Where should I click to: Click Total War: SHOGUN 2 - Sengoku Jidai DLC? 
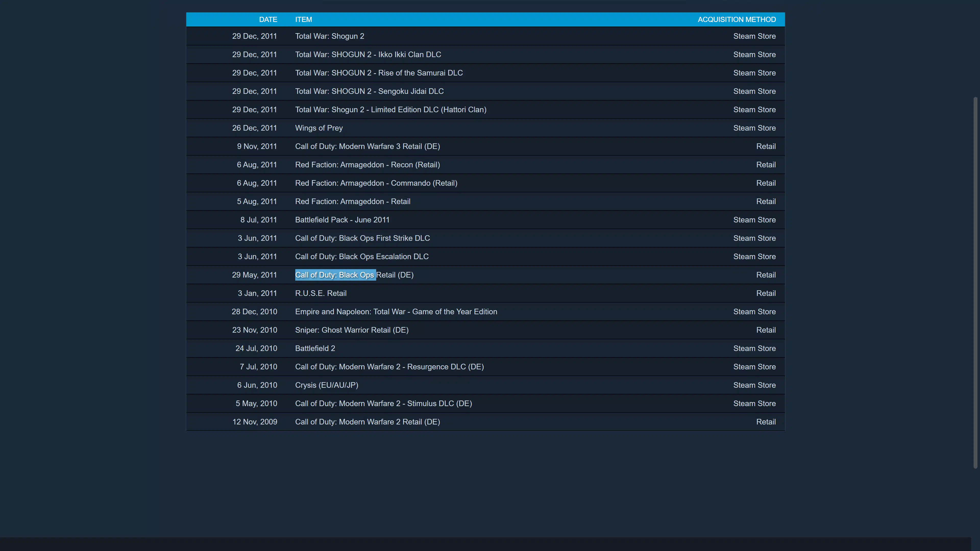pos(369,91)
